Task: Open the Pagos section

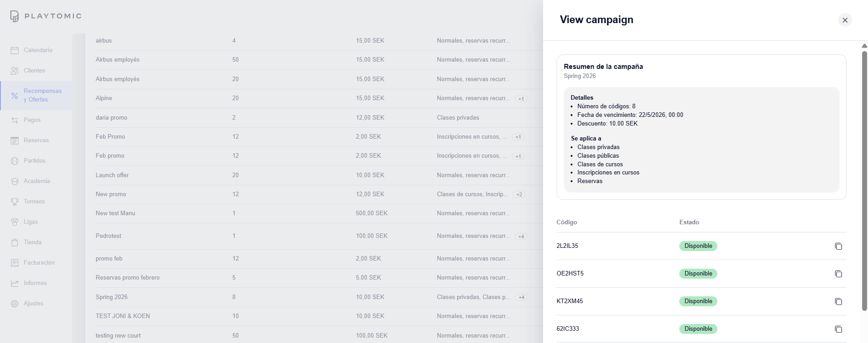Action: point(32,120)
